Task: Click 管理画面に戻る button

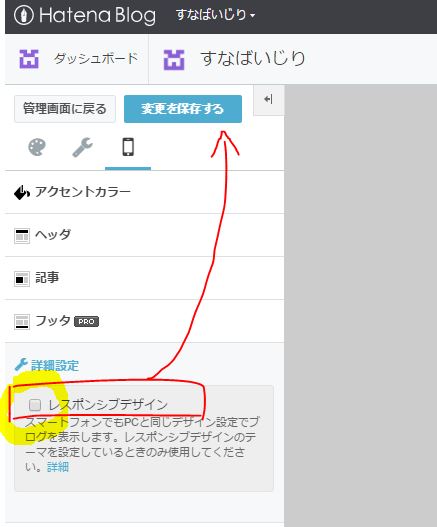Action: point(65,109)
